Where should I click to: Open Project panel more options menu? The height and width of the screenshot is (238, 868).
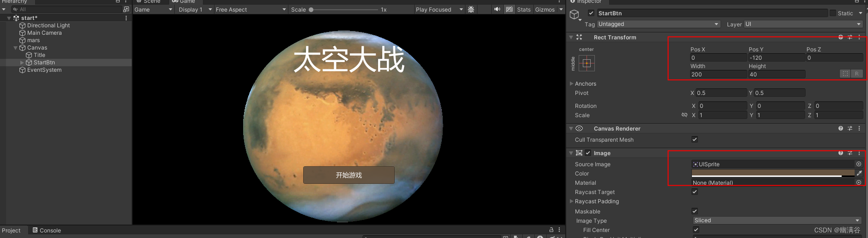559,230
